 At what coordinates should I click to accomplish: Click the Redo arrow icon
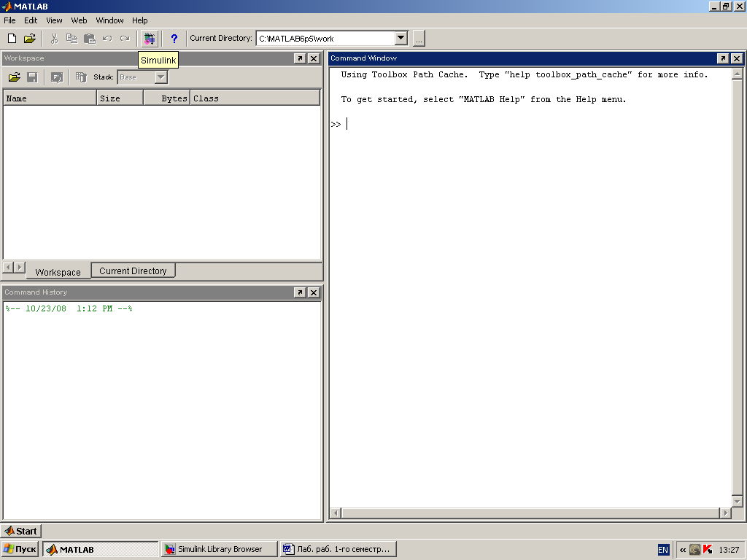tap(125, 39)
